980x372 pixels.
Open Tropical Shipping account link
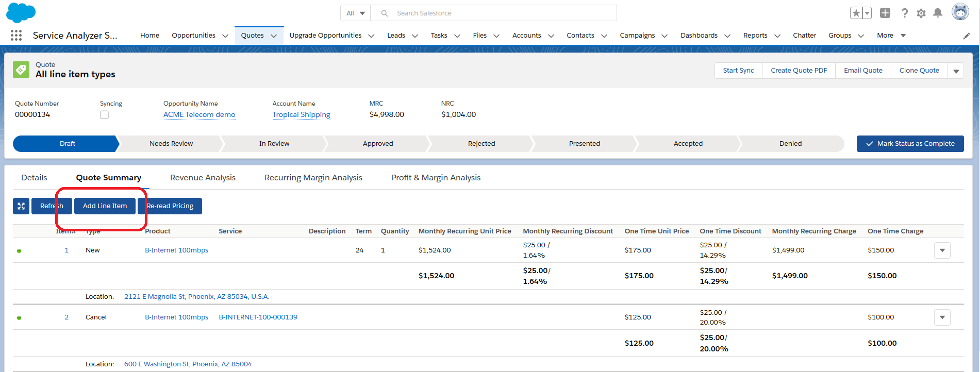[301, 115]
